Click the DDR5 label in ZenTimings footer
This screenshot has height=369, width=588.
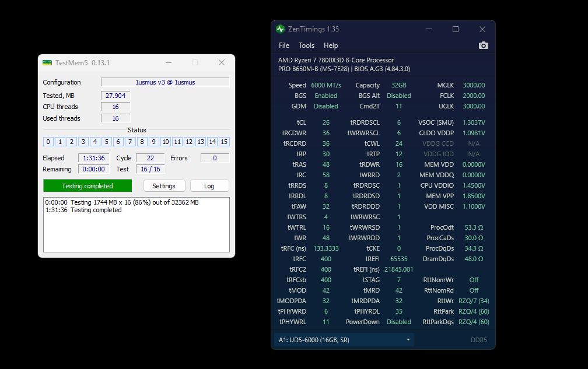(478, 340)
